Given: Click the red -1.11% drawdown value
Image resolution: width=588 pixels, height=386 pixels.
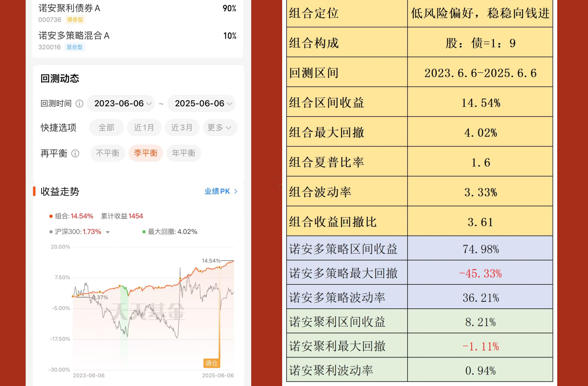Looking at the screenshot, I should [x=481, y=347].
